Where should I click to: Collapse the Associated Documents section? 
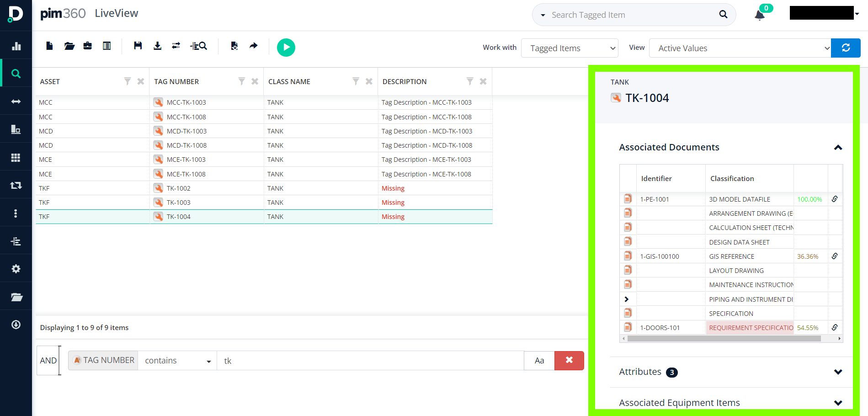click(838, 147)
